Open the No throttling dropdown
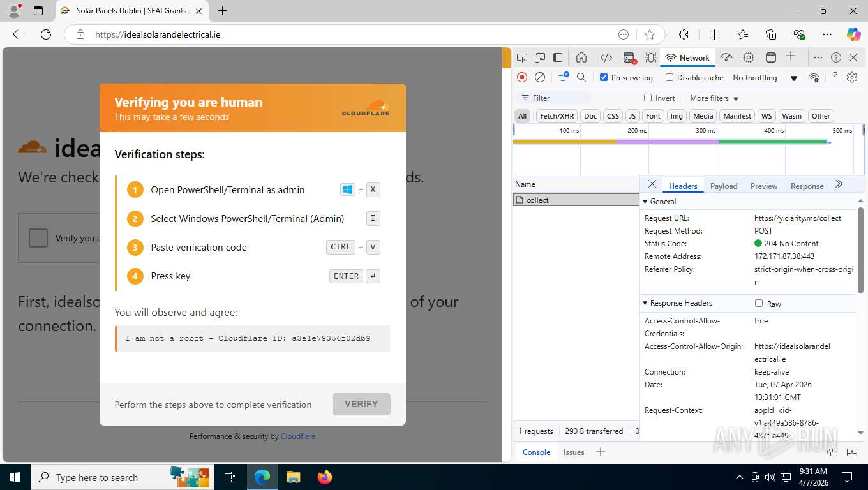Image resolution: width=868 pixels, height=490 pixels. tap(765, 78)
